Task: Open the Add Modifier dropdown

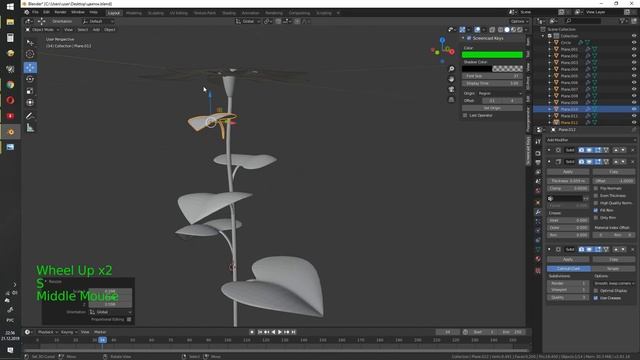Action: [591, 140]
